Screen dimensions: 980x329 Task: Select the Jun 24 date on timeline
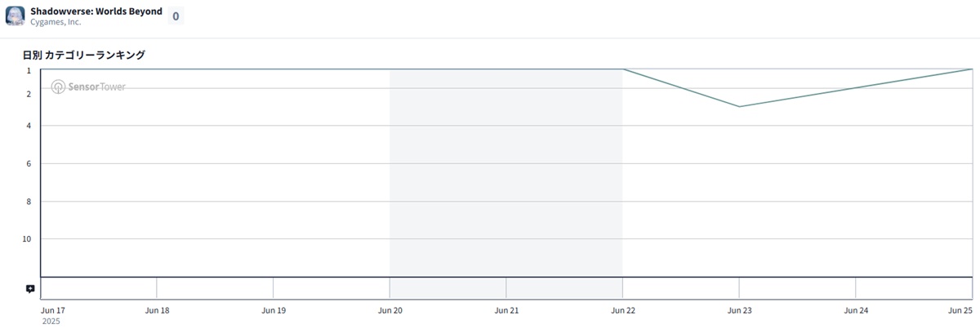coord(856,310)
